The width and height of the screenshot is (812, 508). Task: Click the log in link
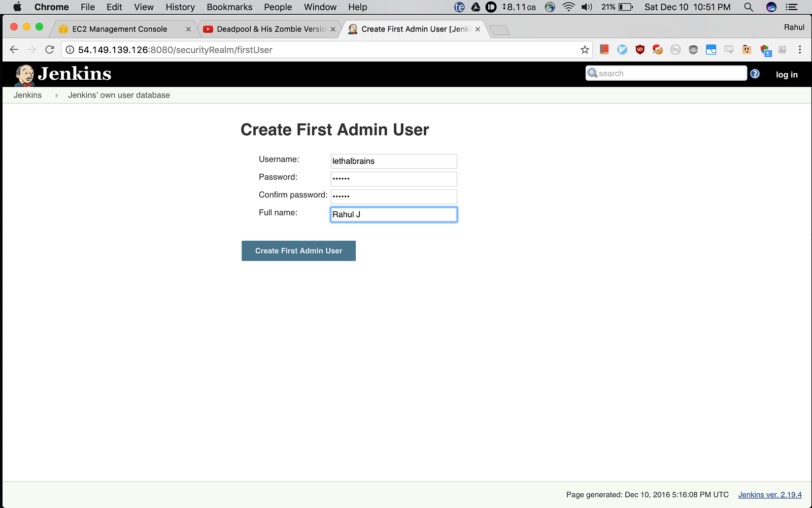(787, 75)
